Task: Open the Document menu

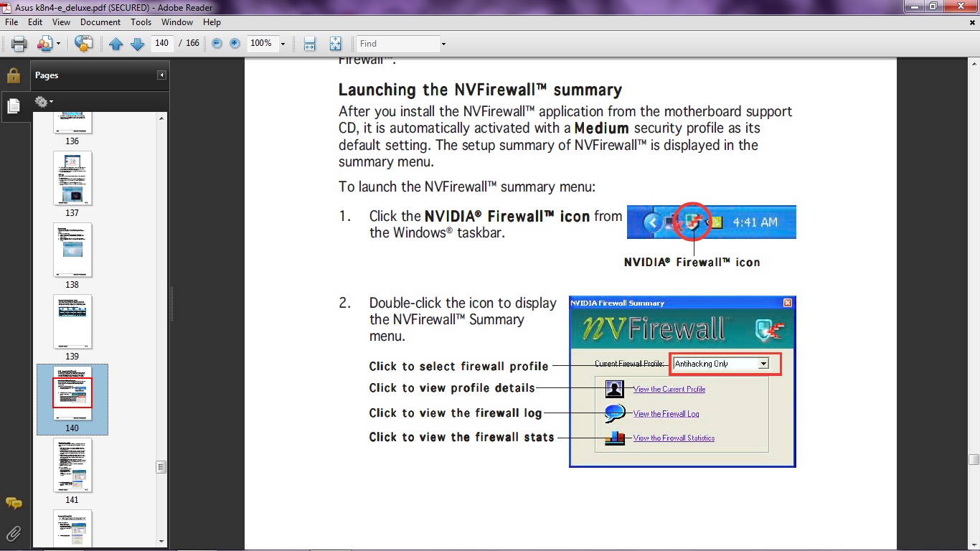Action: pos(100,22)
